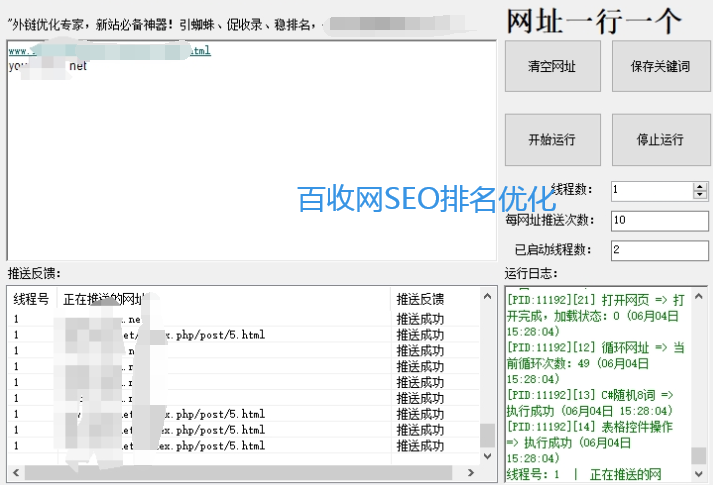
Task: Open the URL link ending in .html in the URL box
Action: coord(109,50)
